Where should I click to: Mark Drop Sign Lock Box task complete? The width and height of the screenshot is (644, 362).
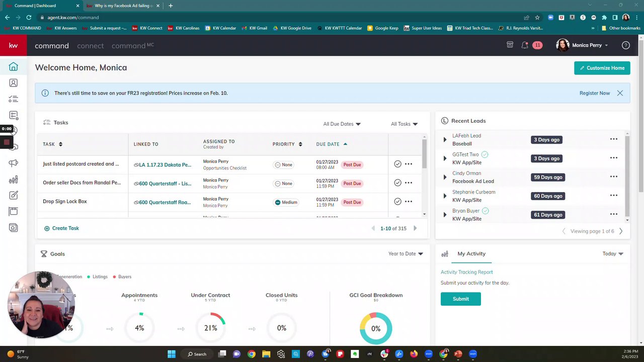397,202
